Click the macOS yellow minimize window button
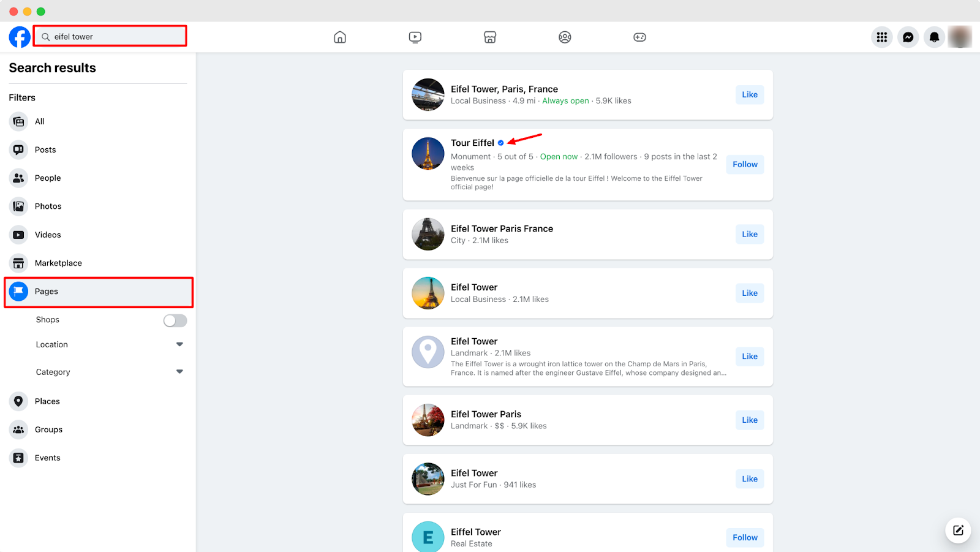The height and width of the screenshot is (552, 980). (27, 11)
